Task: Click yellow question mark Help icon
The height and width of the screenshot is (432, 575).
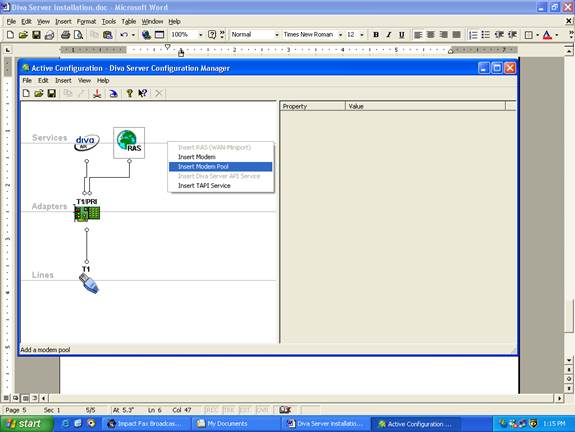Action: pyautogui.click(x=129, y=93)
